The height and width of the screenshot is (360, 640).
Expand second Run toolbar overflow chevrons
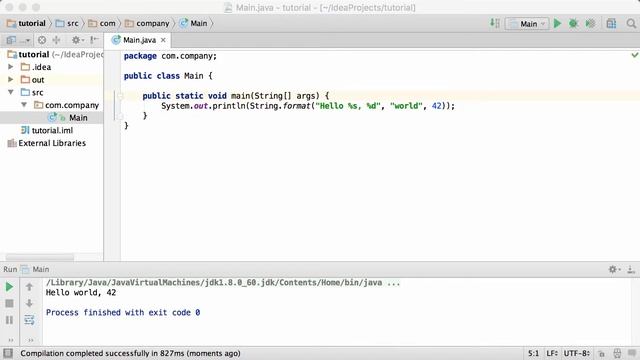click(x=31, y=340)
